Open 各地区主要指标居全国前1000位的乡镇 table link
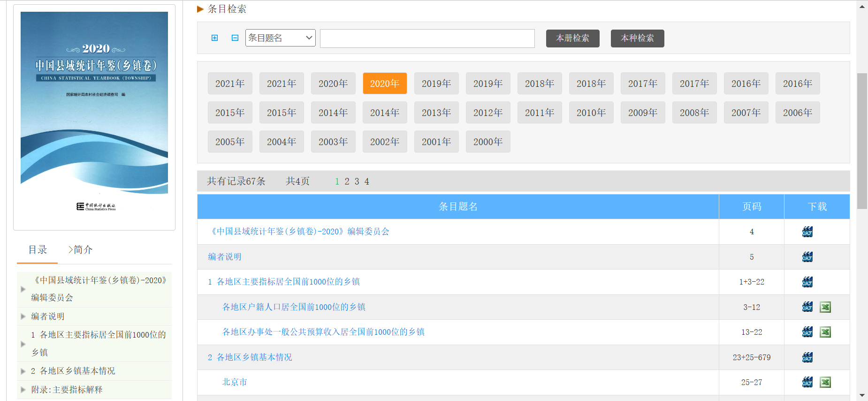This screenshot has width=868, height=401. coord(284,282)
